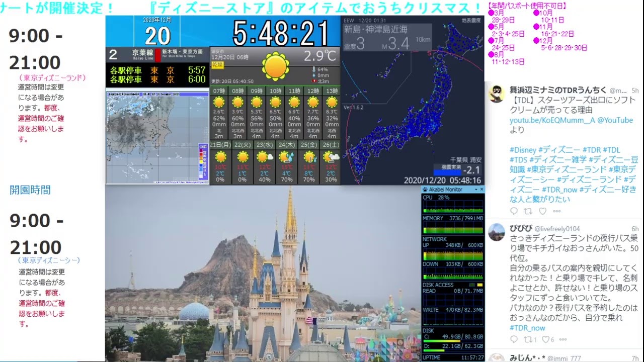The height and width of the screenshot is (362, 644).
Task: Open the #TDS hashtag
Action: pos(518,159)
